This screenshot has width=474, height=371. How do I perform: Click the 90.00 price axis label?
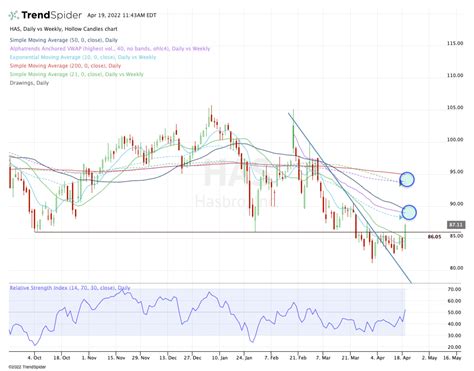pos(456,204)
